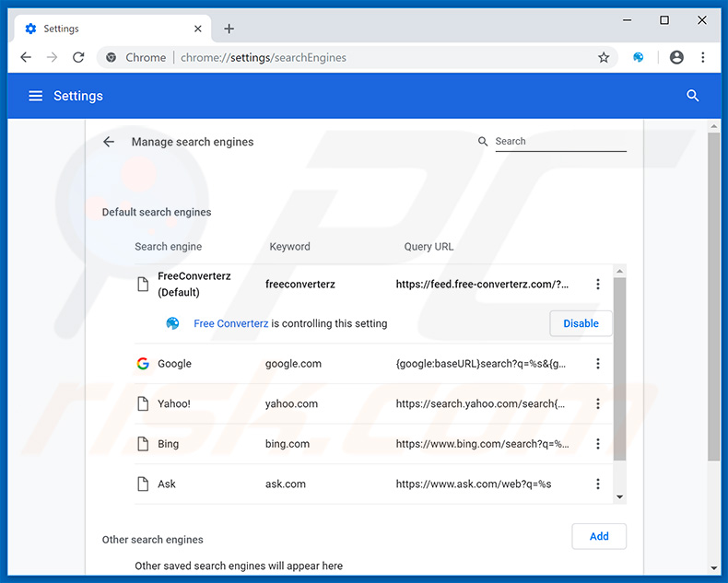The image size is (728, 583).
Task: Open more actions for FreeConverterz
Action: 598,284
